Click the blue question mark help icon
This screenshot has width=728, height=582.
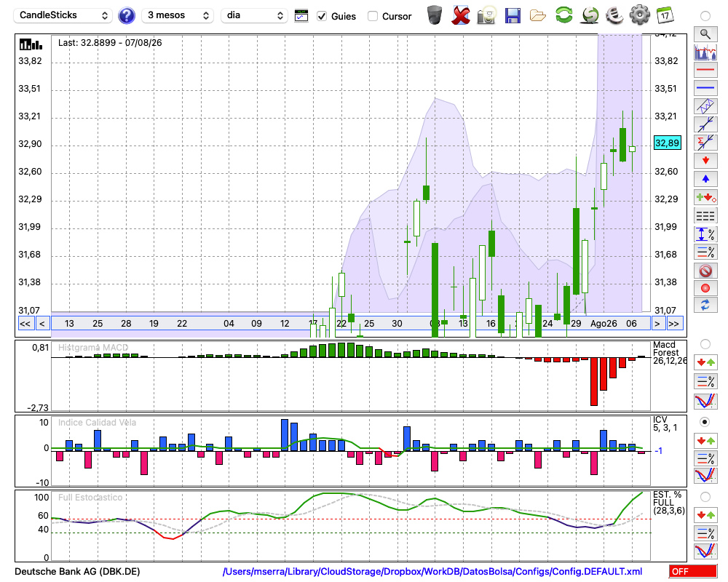coord(126,16)
